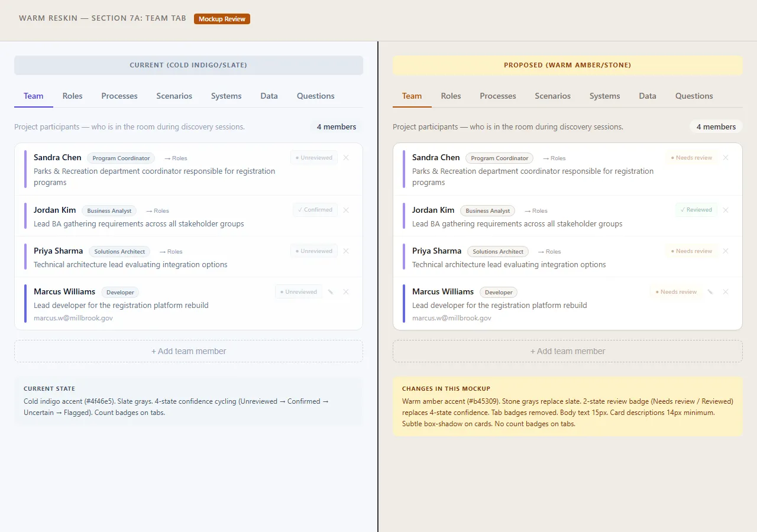Screen dimensions: 757x532
Task: Click pencil edit icon for Marcus Williams, proposed panel
Action: pyautogui.click(x=710, y=292)
